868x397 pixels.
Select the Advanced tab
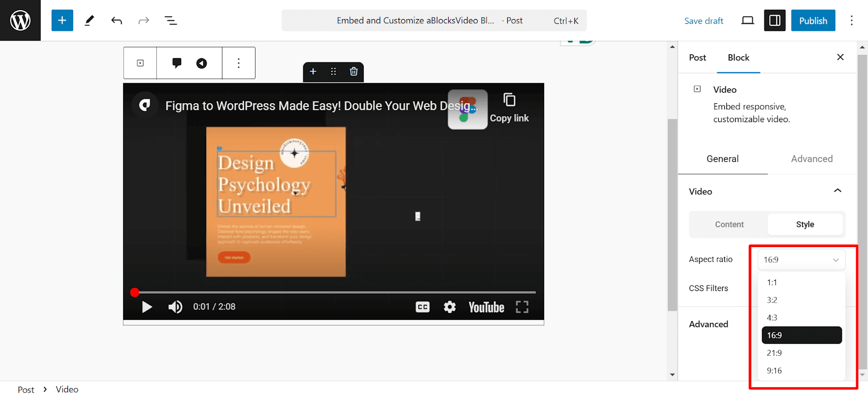click(812, 159)
